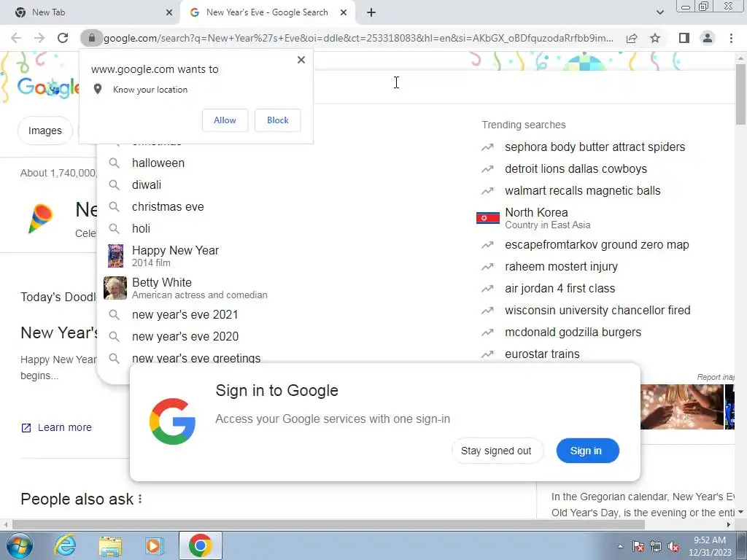
Task: Open the Chrome profile avatar
Action: click(708, 38)
